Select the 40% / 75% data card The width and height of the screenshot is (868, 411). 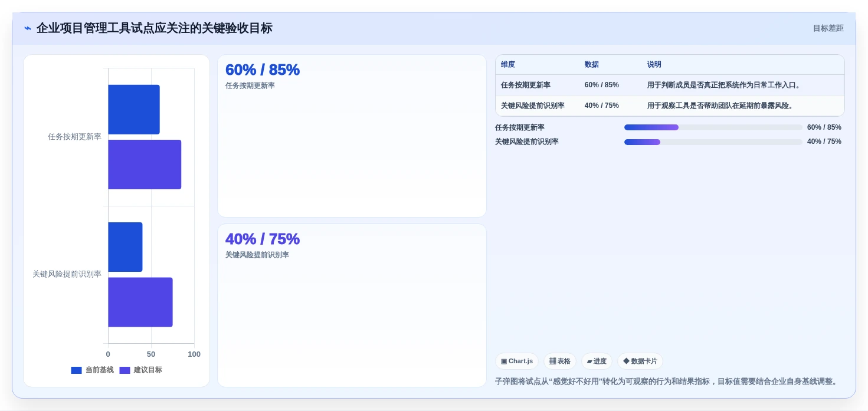click(352, 305)
